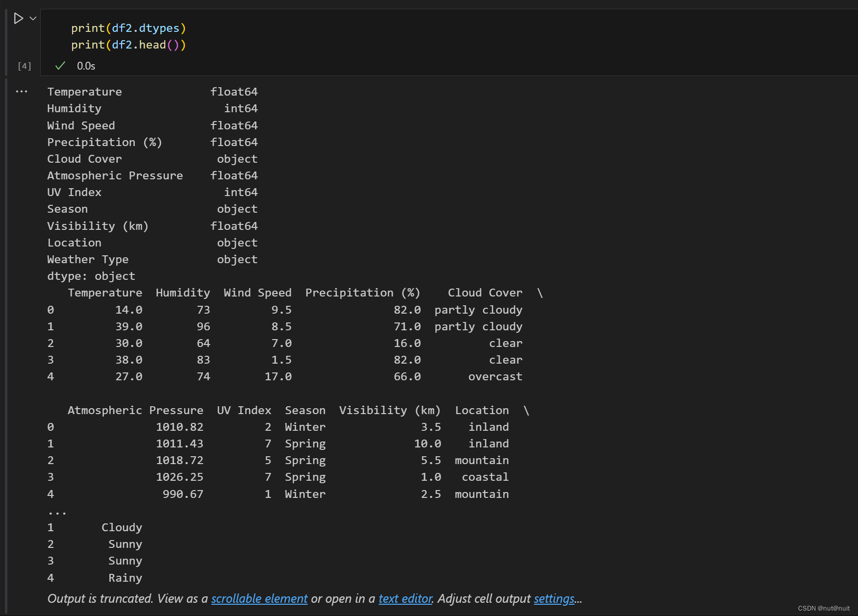Click the 'dtype: object' summary line
Viewport: 858px width, 616px height.
[91, 276]
